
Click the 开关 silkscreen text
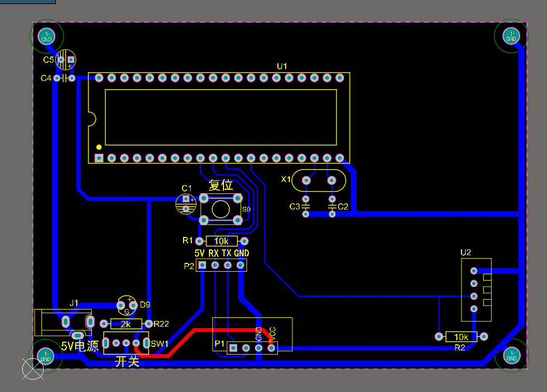(x=128, y=361)
